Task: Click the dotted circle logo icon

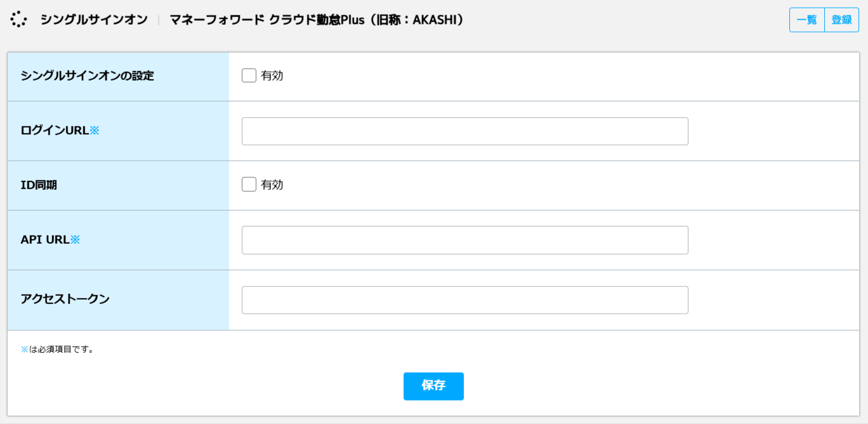Action: click(19, 20)
